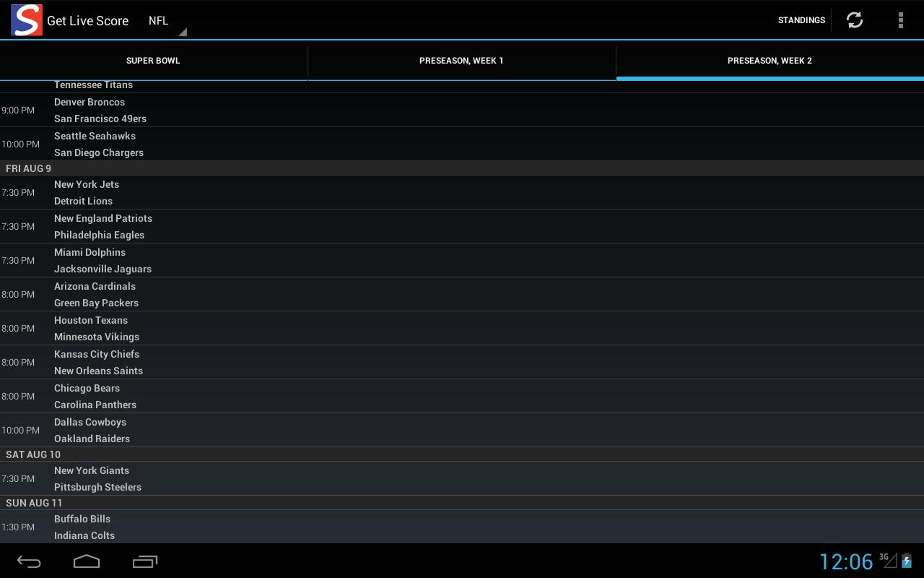Tap the FRI AUG 9 date header
Screen dimensions: 924x578
click(x=462, y=168)
